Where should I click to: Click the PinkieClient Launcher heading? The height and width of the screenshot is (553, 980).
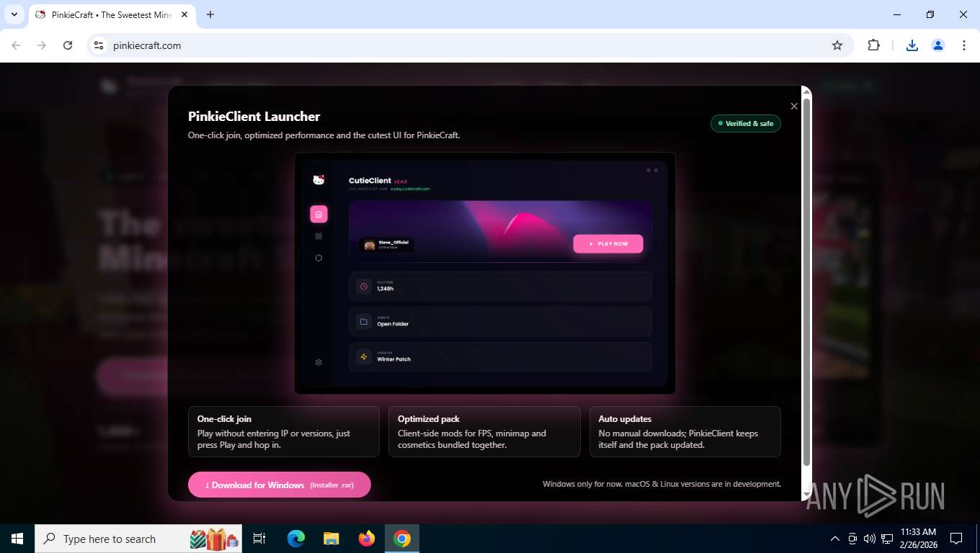point(254,117)
